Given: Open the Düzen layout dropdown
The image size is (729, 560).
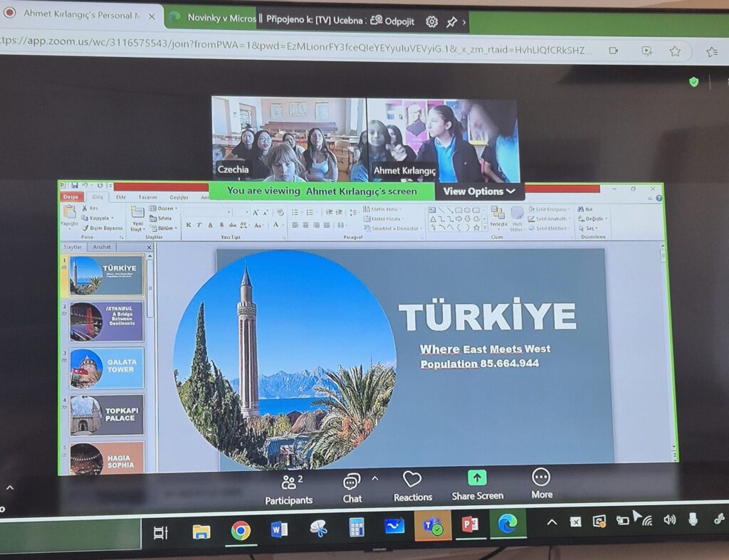Looking at the screenshot, I should click(x=164, y=208).
